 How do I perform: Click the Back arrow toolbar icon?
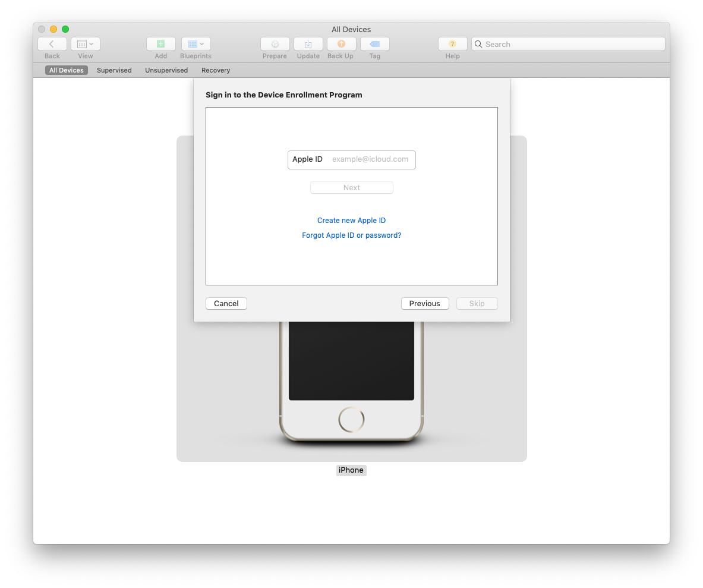point(52,44)
